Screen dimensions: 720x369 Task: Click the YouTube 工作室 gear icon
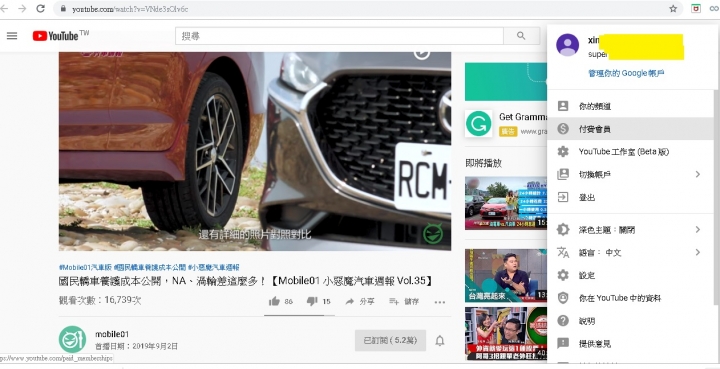coord(562,151)
